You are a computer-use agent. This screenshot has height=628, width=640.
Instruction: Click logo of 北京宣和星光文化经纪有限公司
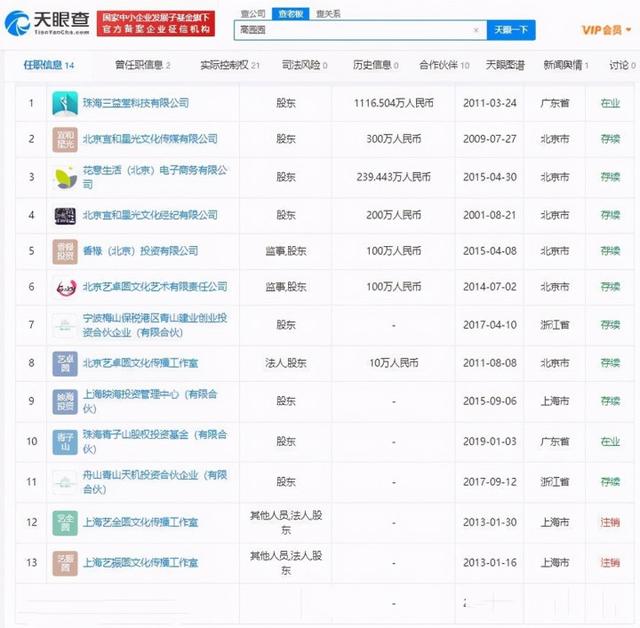pos(65,215)
